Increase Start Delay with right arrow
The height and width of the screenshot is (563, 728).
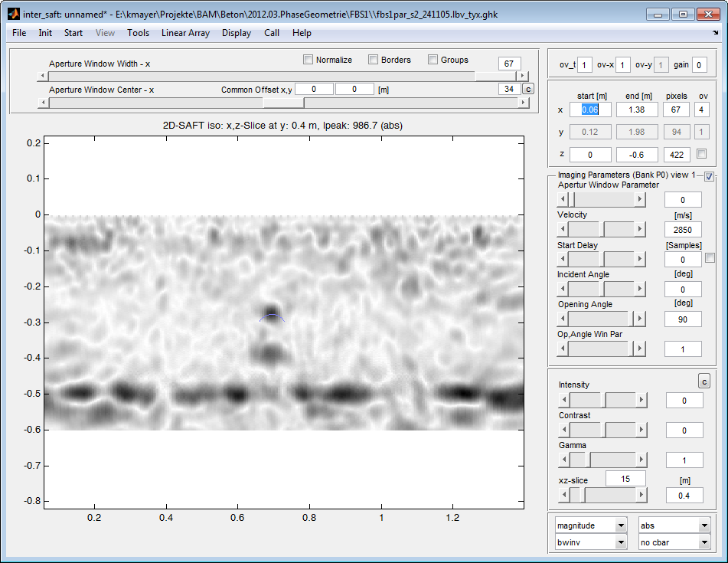tap(640, 259)
